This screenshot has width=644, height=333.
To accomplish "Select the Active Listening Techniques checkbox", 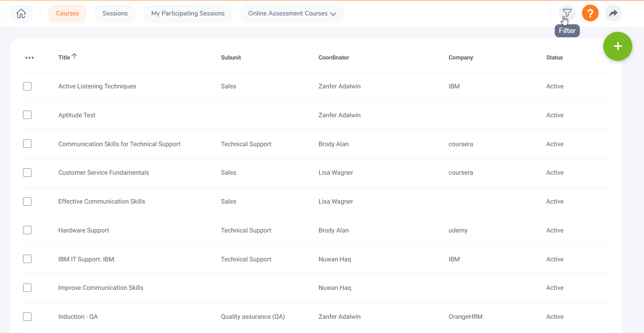I will [27, 86].
